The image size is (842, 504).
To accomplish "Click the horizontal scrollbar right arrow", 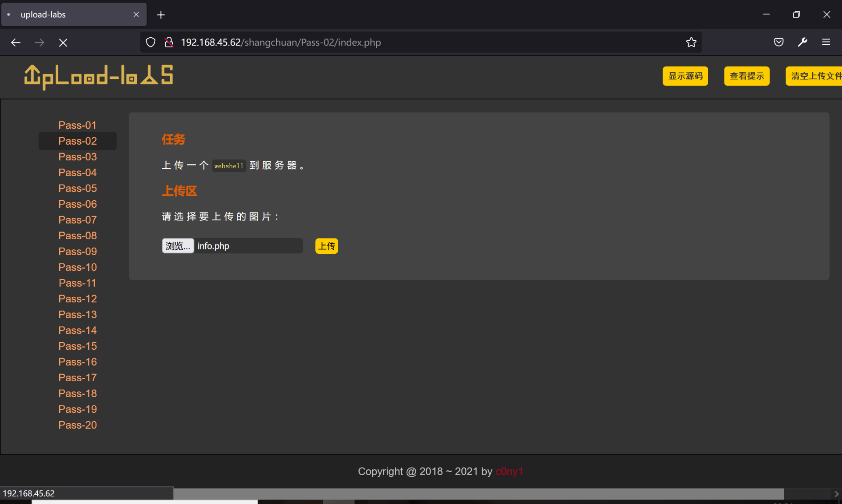I will (x=836, y=494).
